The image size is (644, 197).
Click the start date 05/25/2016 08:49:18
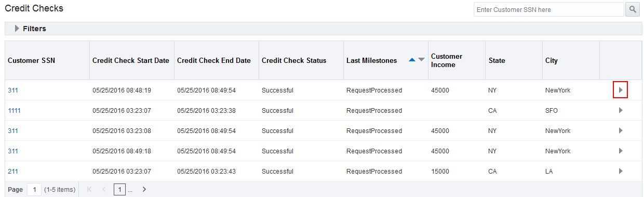pyautogui.click(x=122, y=151)
